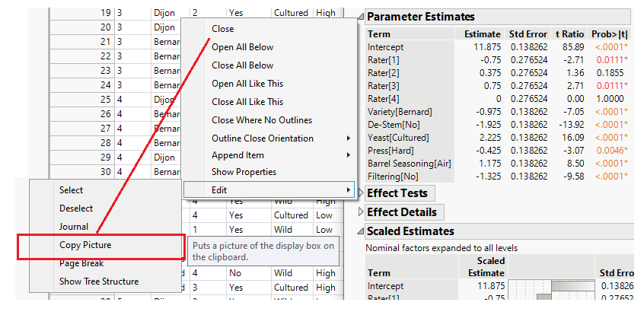Select Close in the context menu
This screenshot has width=644, height=315.
tap(223, 29)
